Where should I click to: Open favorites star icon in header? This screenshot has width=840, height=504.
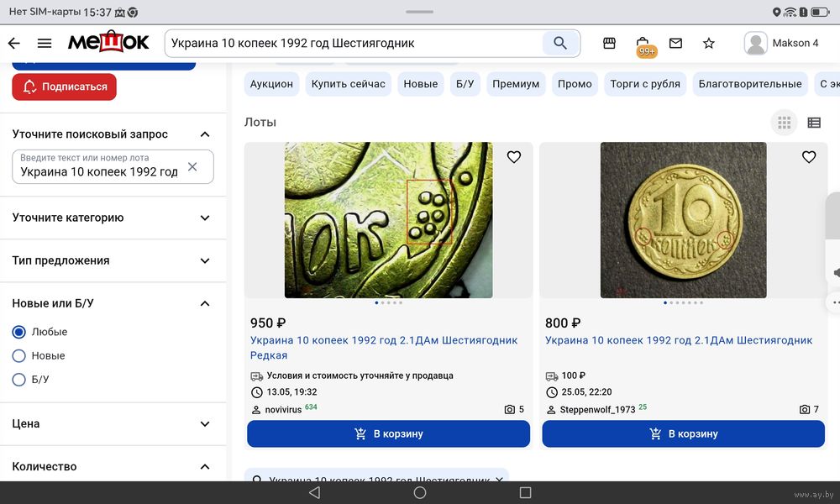click(709, 43)
